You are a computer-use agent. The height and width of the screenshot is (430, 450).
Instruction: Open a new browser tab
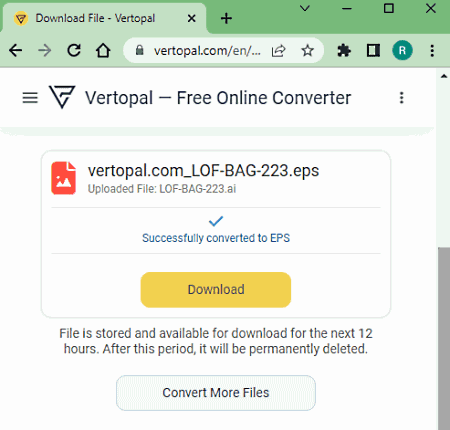(x=226, y=18)
